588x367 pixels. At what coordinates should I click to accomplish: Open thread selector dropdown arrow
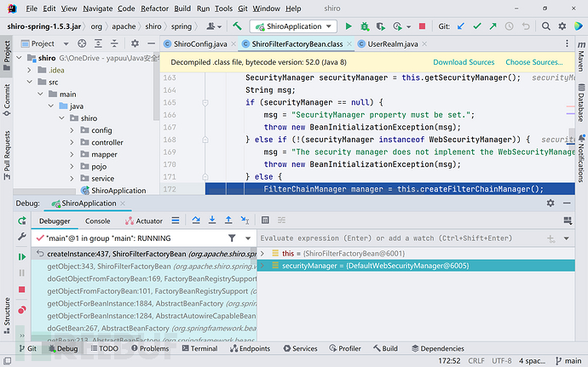pyautogui.click(x=248, y=238)
